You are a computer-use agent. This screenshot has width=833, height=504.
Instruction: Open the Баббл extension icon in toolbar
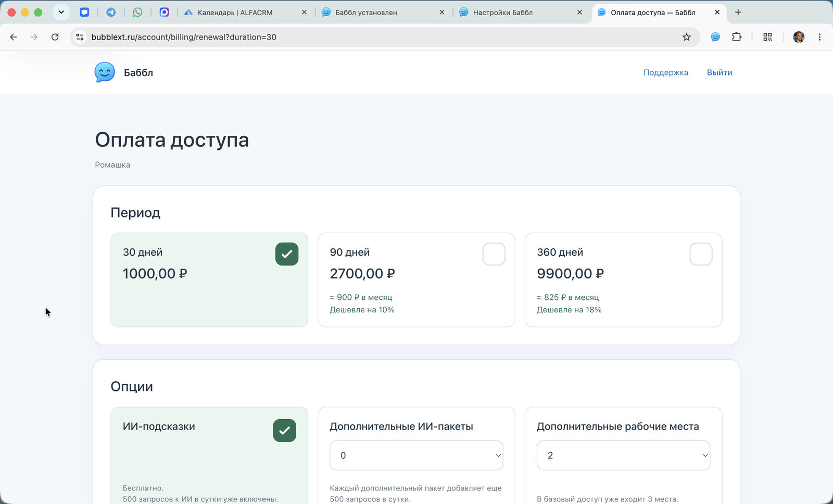pos(715,37)
